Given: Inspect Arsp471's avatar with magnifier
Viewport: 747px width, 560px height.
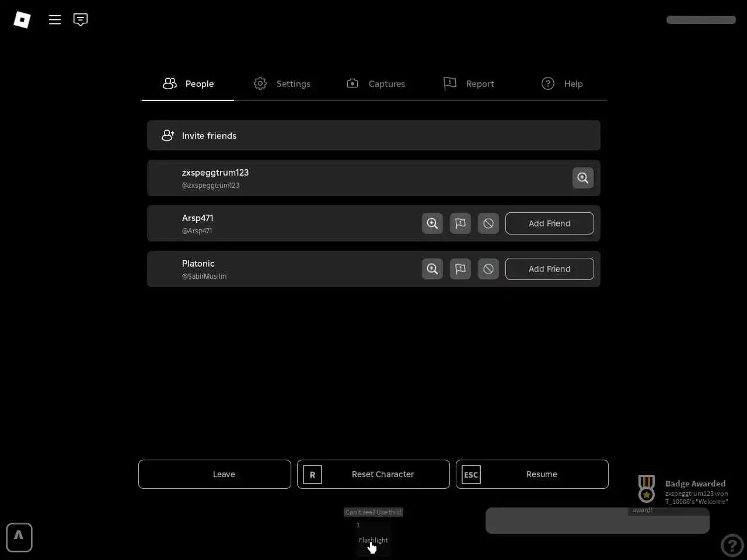Looking at the screenshot, I should pos(432,223).
